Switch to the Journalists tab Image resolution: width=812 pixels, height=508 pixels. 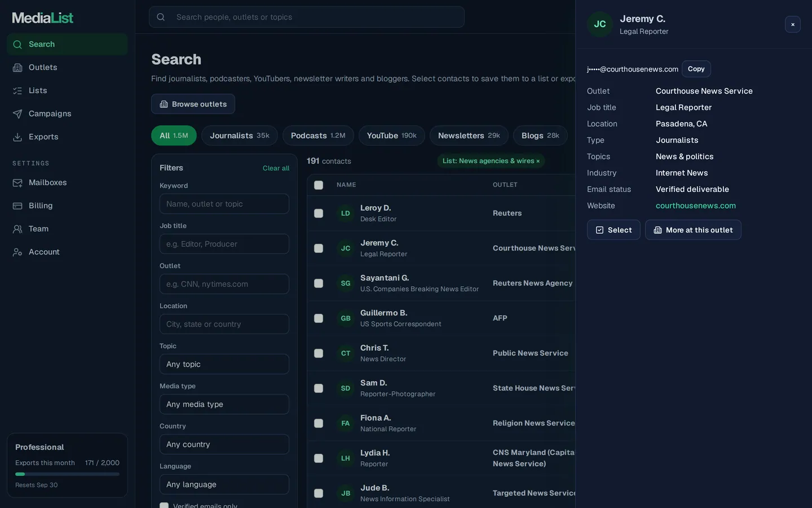pyautogui.click(x=240, y=135)
